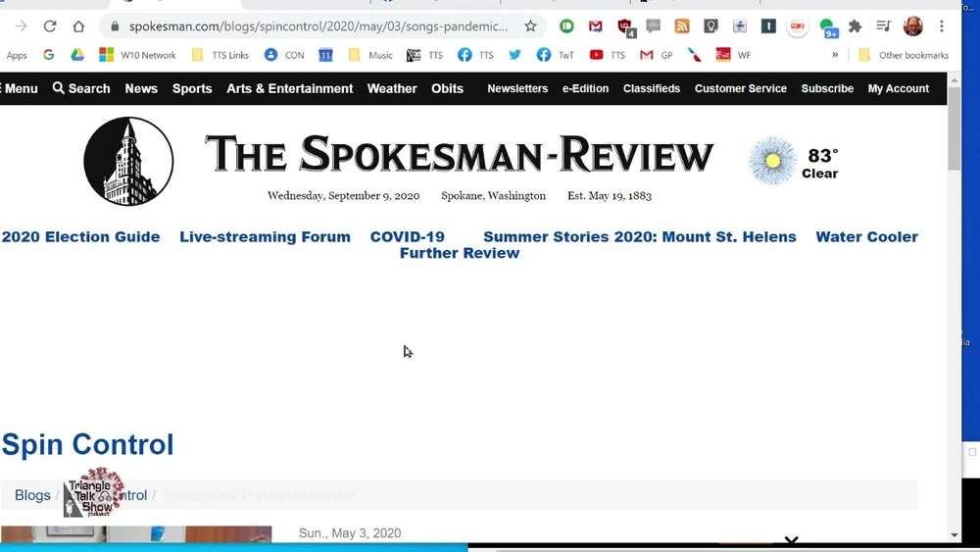980x552 pixels.
Task: Click the Spokesman-Review tower logo
Action: click(x=128, y=162)
